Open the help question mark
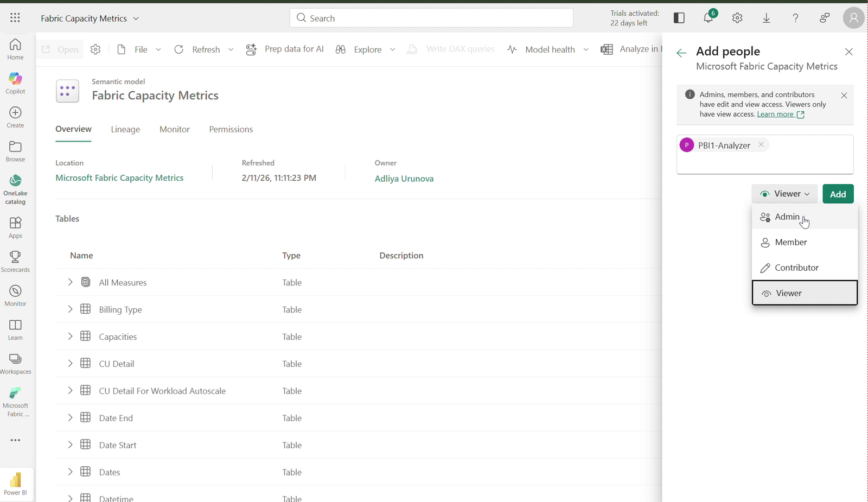The image size is (868, 502). [795, 18]
